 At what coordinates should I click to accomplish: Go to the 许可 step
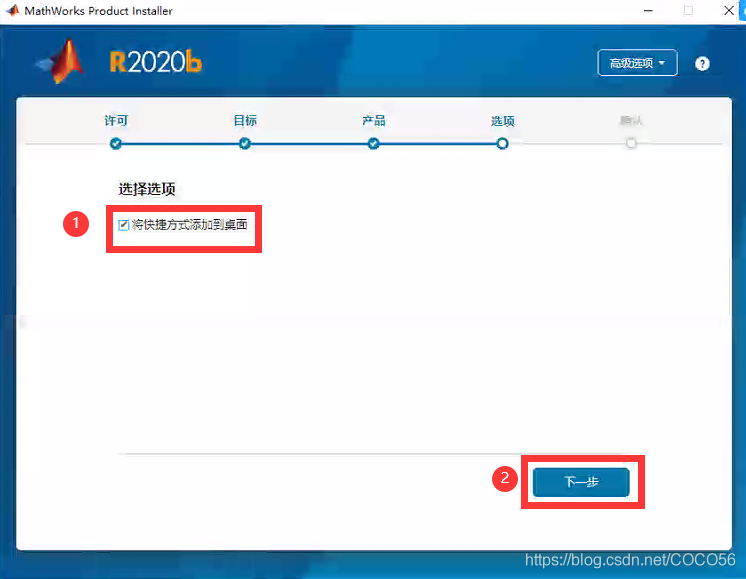click(116, 121)
